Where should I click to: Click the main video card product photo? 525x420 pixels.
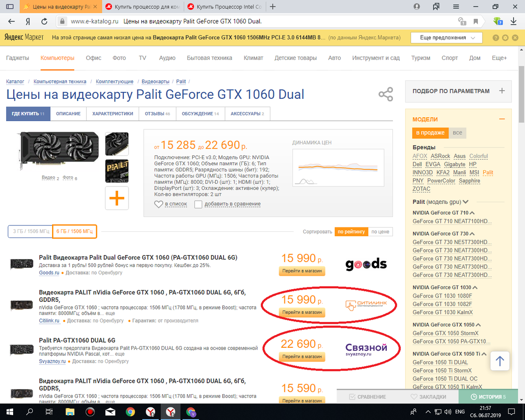coord(59,151)
